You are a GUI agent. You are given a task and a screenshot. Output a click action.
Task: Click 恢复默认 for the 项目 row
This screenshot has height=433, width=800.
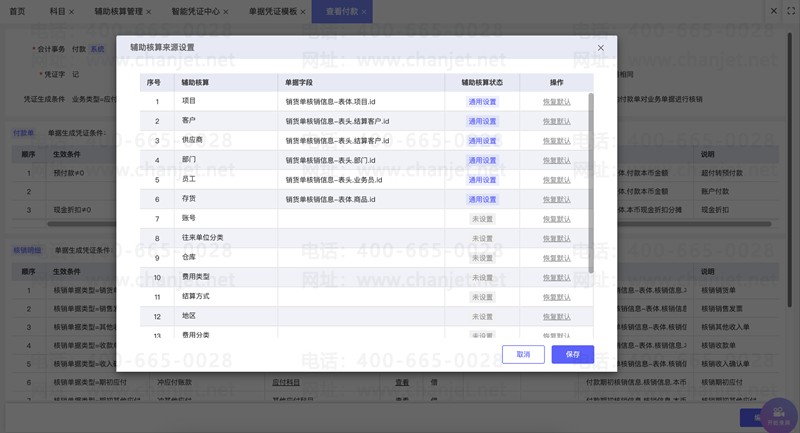[556, 102]
